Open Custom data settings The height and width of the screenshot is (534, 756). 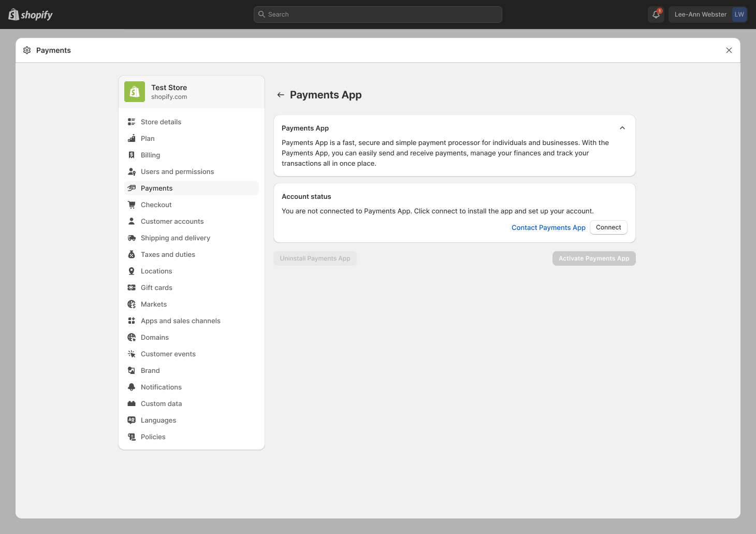point(192,403)
